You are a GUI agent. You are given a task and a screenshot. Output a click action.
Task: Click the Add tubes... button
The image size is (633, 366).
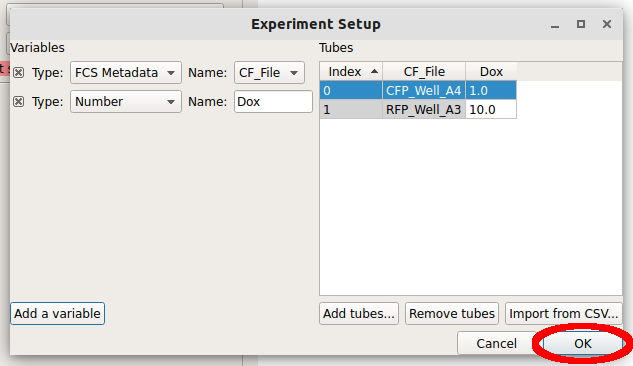[x=359, y=314]
